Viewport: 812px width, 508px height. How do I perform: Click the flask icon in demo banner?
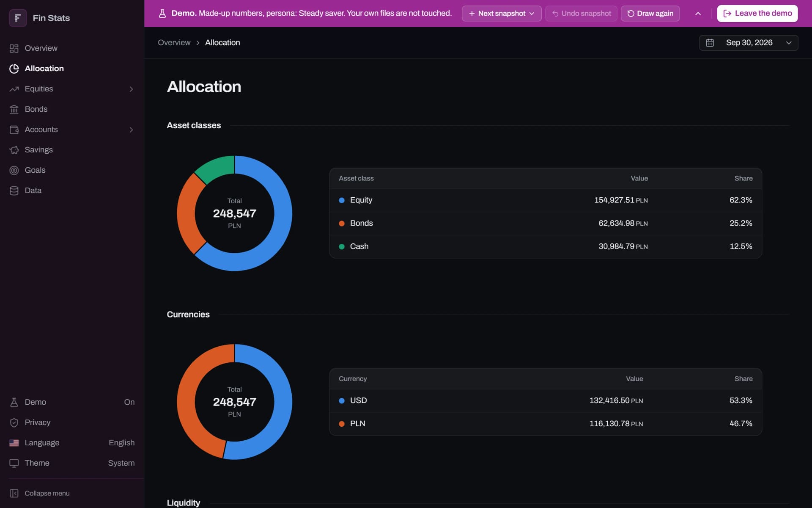point(162,14)
